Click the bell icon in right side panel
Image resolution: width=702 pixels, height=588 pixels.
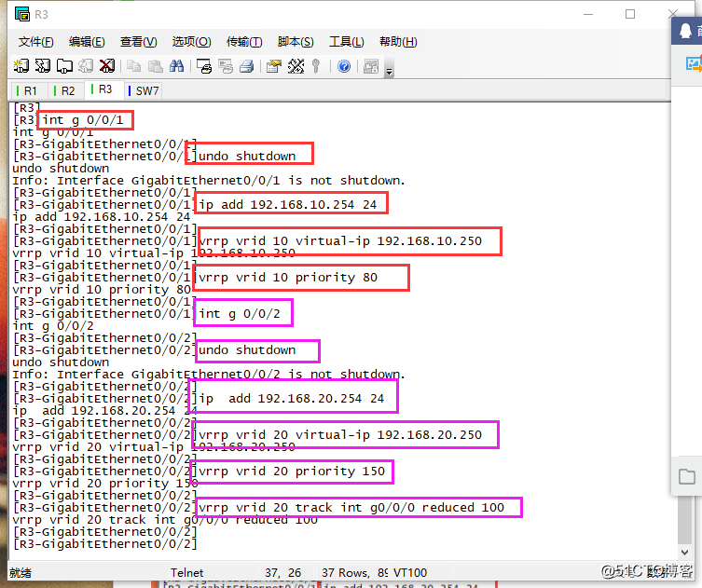(x=685, y=31)
